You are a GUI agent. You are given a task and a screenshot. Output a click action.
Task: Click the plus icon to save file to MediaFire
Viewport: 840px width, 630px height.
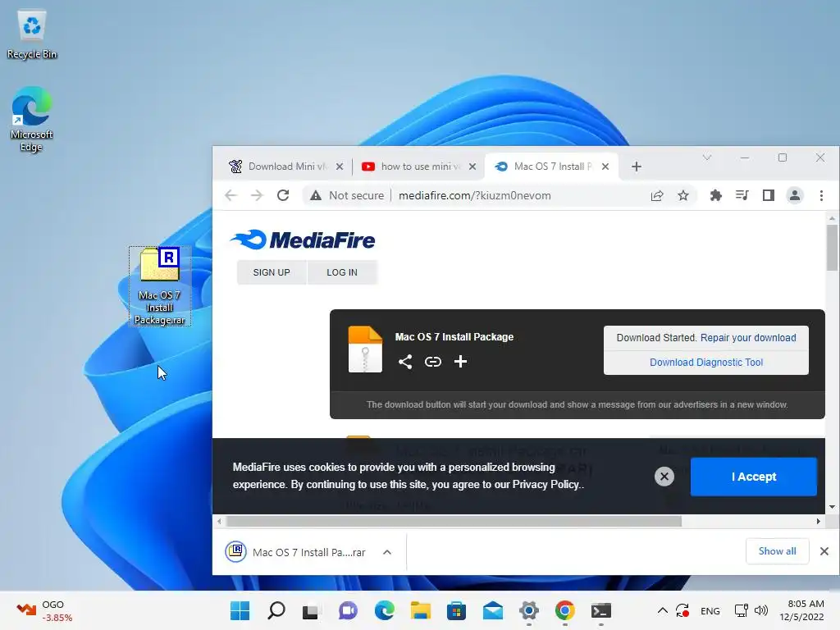pos(461,362)
